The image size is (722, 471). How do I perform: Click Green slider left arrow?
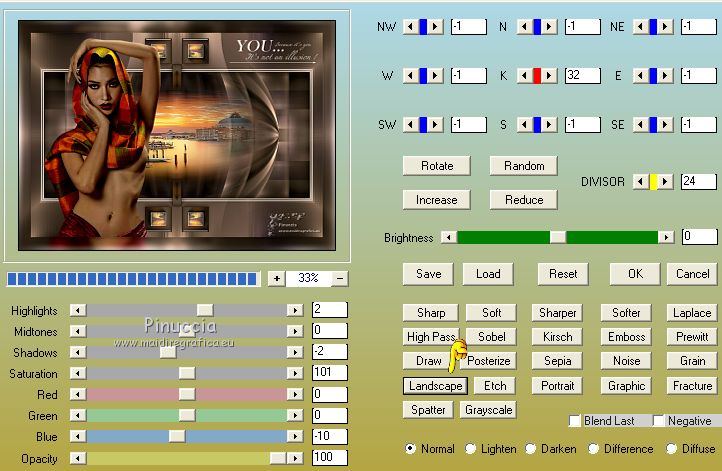(x=78, y=415)
